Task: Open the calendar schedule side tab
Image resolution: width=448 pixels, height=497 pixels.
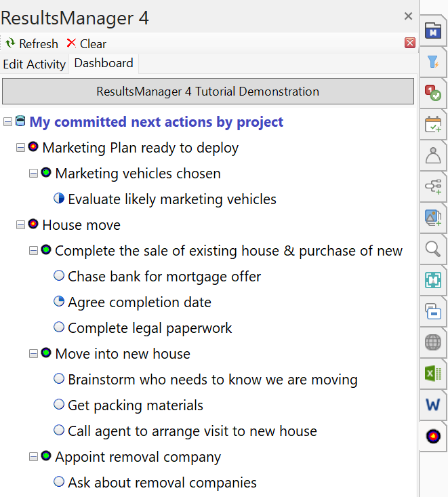Action: click(x=433, y=124)
